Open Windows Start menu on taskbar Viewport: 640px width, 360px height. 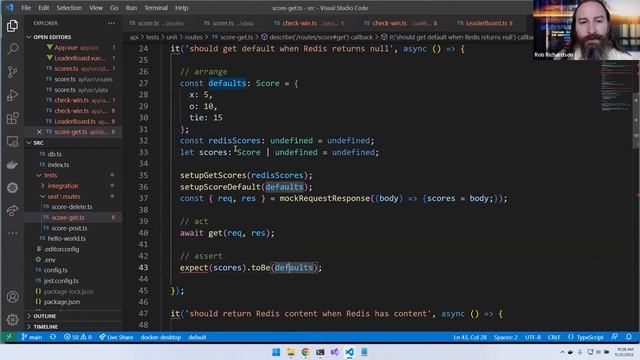point(276,352)
